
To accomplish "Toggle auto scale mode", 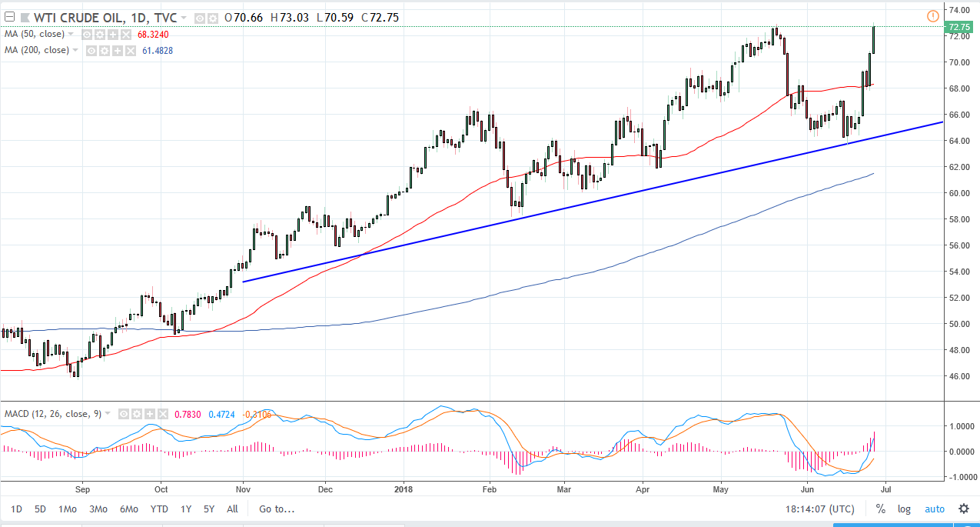I will coord(935,509).
